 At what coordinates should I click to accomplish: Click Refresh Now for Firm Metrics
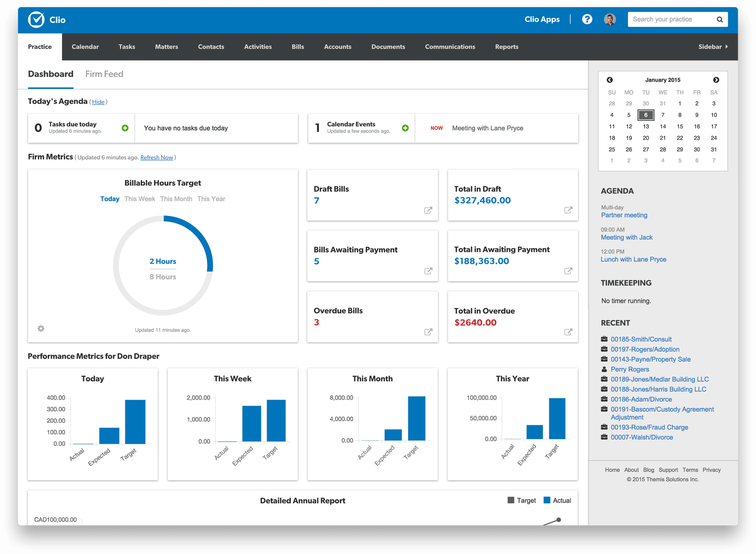click(x=156, y=158)
